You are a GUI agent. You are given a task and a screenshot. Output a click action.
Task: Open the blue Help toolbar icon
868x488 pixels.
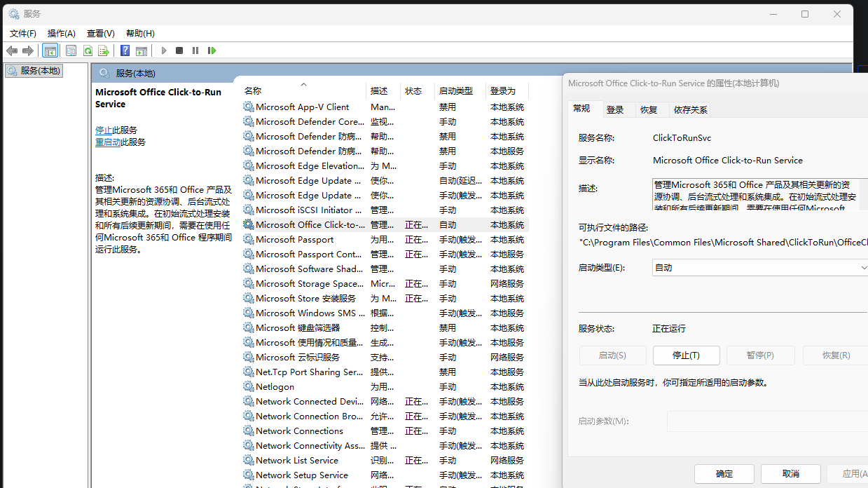tap(125, 50)
